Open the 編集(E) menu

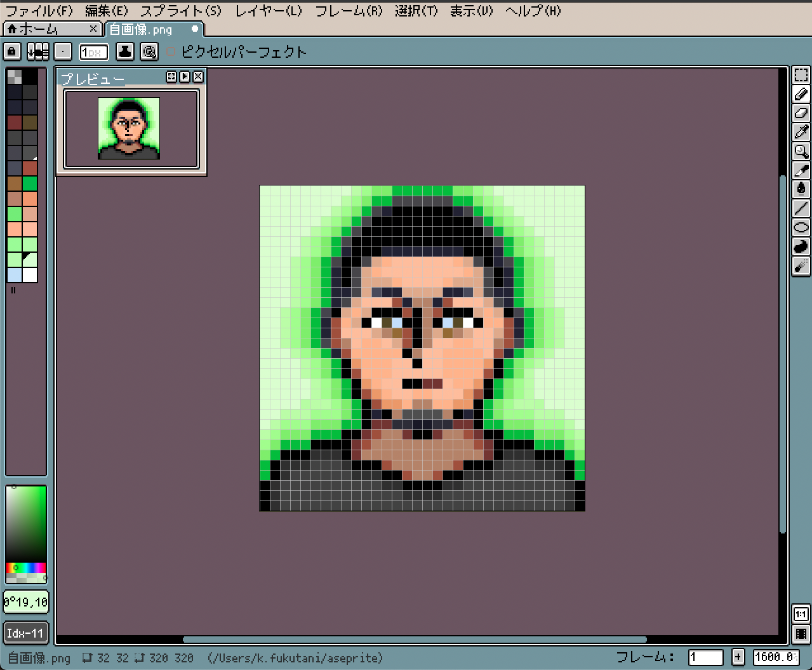pyautogui.click(x=107, y=11)
